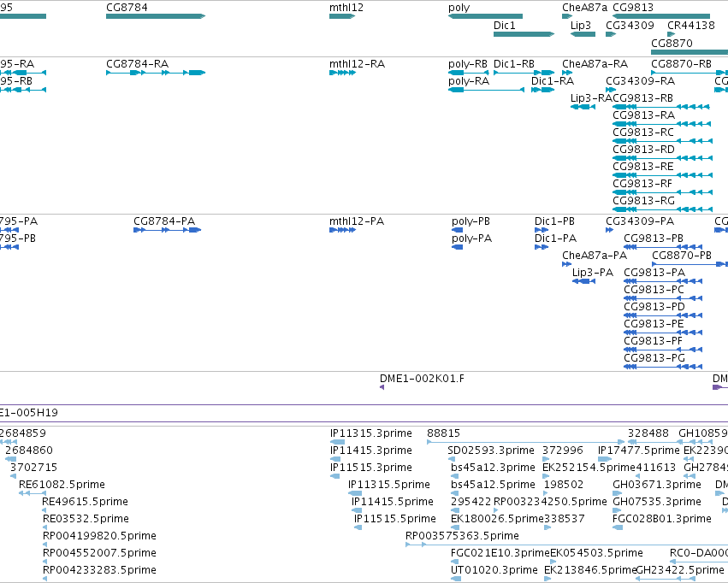Click transcript CG9813-RF
This screenshot has height=583, width=728.
[x=662, y=192]
